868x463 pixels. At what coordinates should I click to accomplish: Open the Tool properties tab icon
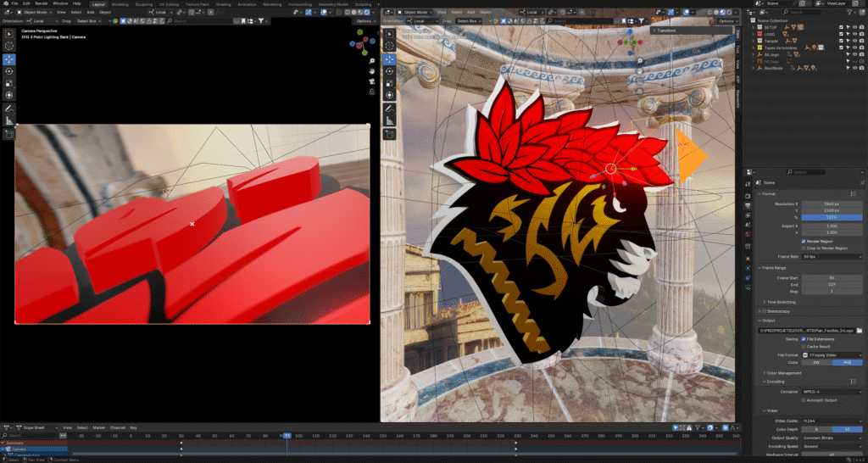click(748, 182)
